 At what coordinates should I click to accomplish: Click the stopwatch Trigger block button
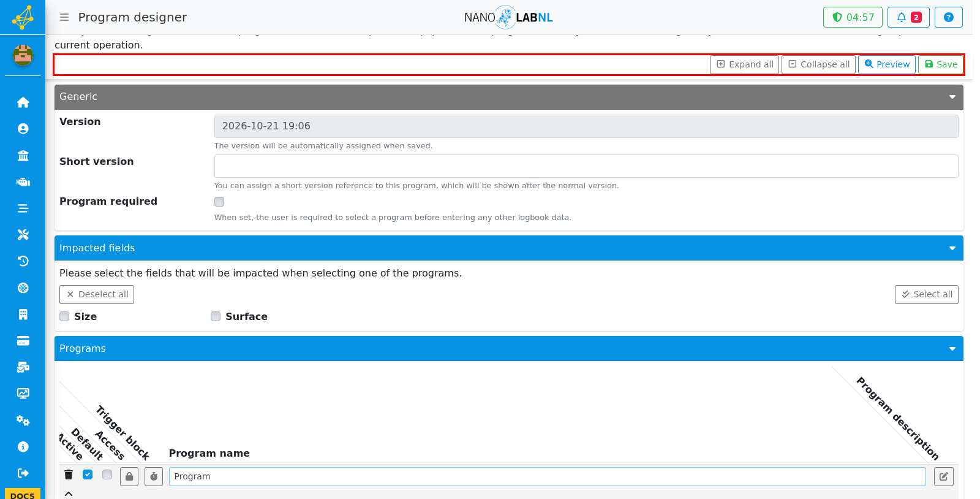[x=154, y=476]
